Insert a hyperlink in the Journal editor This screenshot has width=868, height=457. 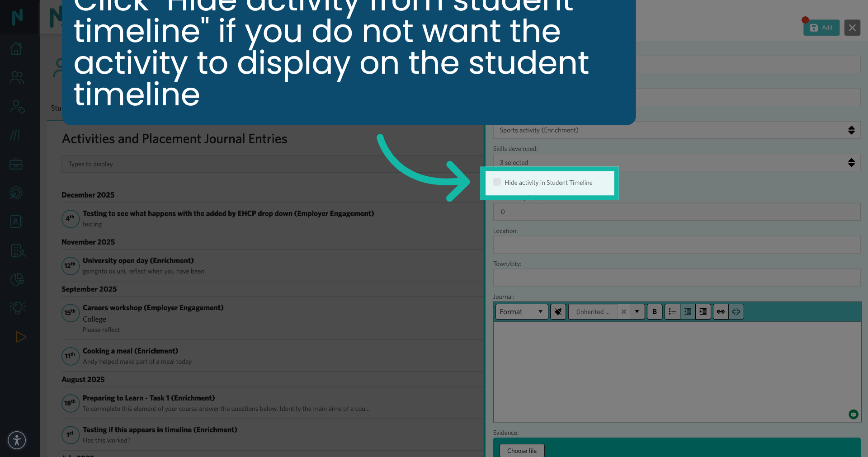coord(720,311)
